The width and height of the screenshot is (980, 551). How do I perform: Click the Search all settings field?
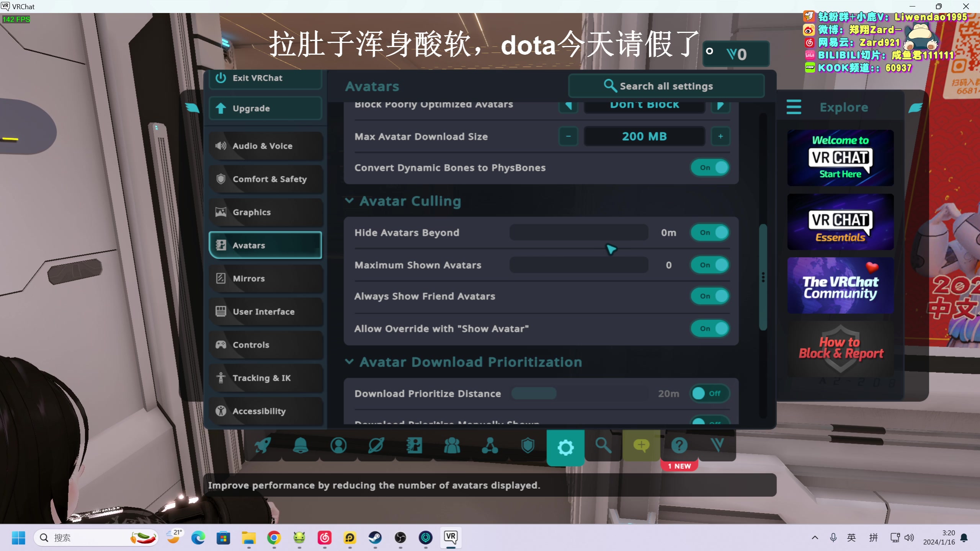pos(666,86)
